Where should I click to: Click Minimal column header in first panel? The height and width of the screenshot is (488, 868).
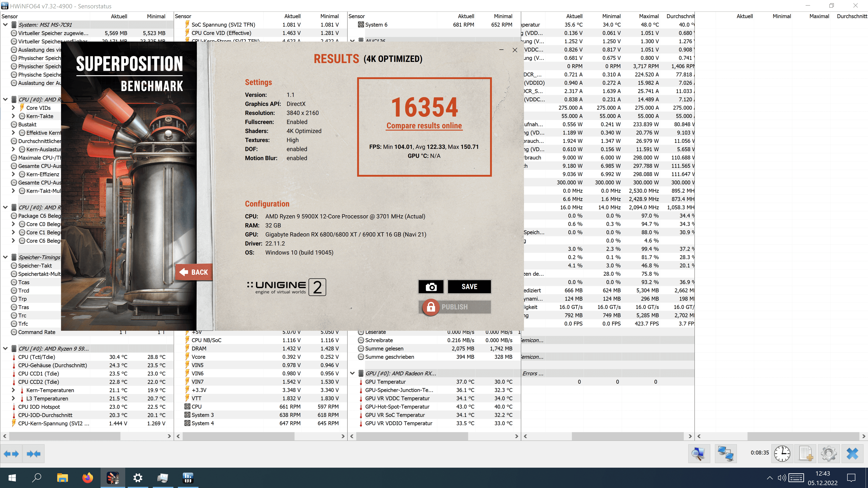(x=156, y=16)
